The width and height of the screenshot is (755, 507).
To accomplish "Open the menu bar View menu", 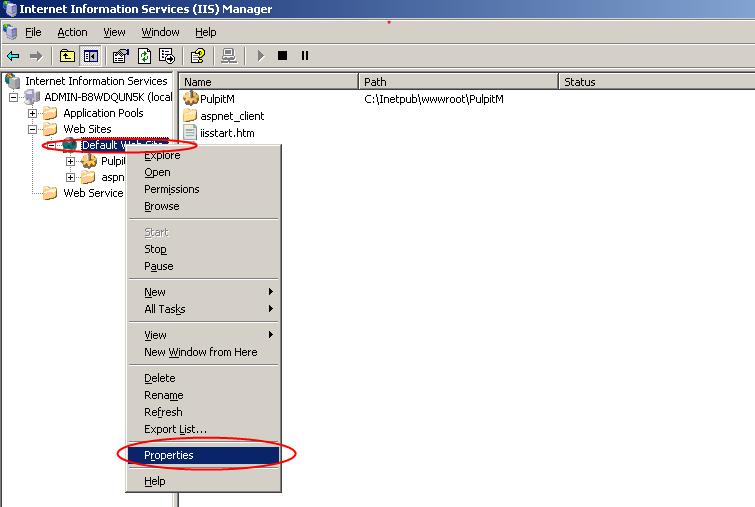I will [114, 32].
